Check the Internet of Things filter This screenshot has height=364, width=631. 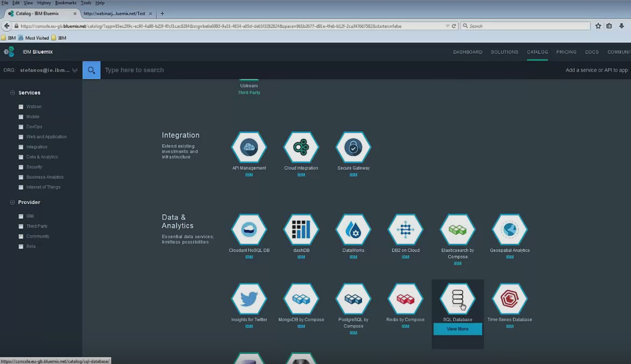21,187
